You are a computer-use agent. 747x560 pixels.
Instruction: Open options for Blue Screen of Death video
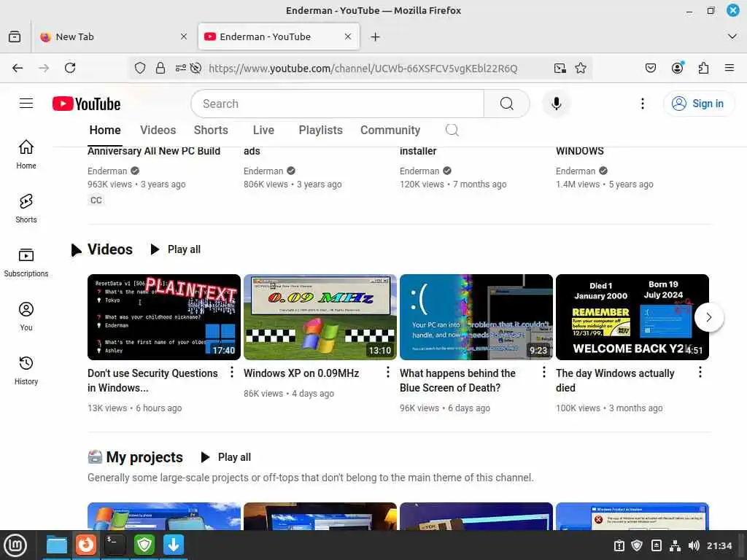click(x=544, y=372)
